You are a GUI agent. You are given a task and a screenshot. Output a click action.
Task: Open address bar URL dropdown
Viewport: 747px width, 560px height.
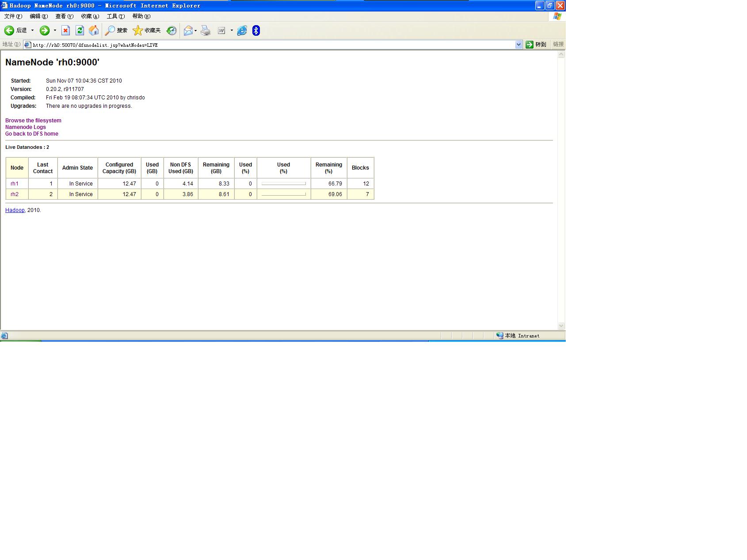(519, 45)
